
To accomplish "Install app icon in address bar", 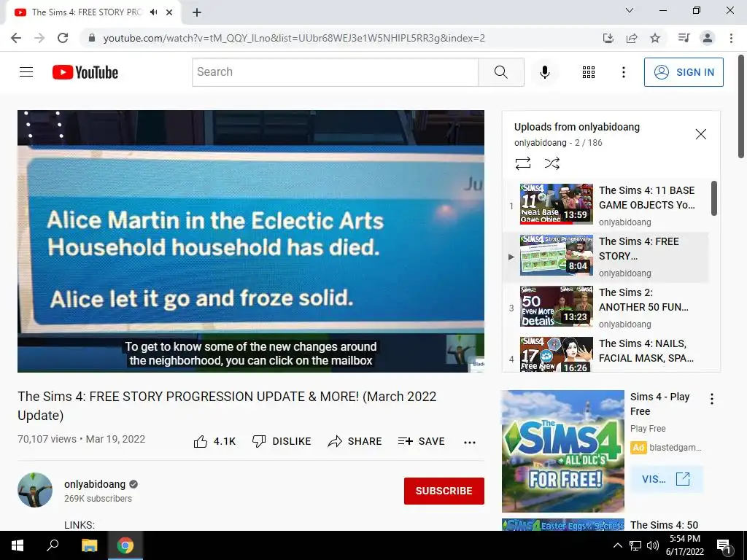I will [x=608, y=38].
